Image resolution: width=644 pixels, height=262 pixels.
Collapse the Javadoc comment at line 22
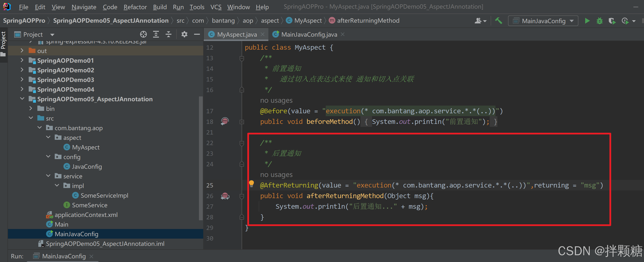coord(242,143)
